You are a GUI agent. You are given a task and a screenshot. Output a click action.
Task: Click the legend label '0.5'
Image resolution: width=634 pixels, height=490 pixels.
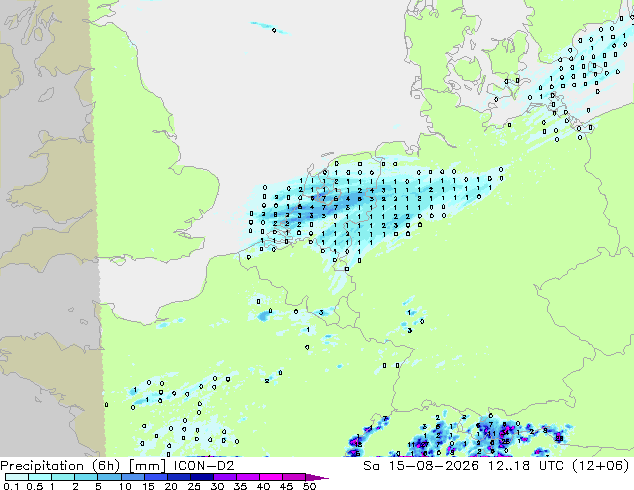(34, 486)
